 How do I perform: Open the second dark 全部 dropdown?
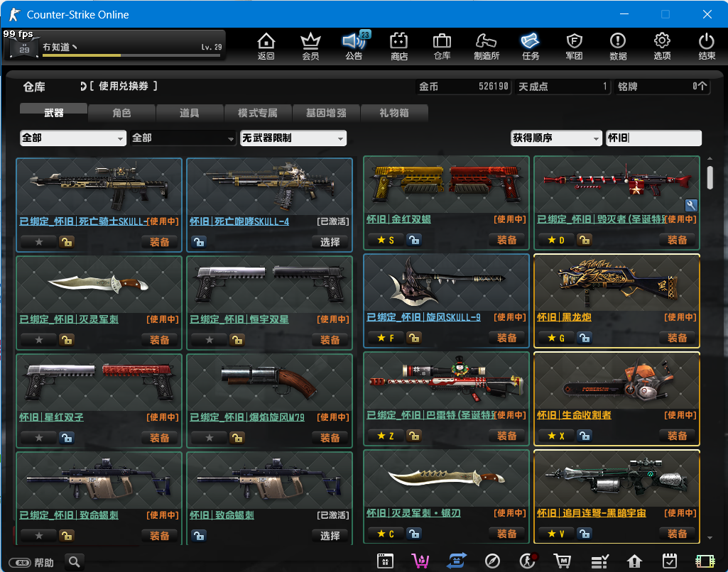coord(183,138)
